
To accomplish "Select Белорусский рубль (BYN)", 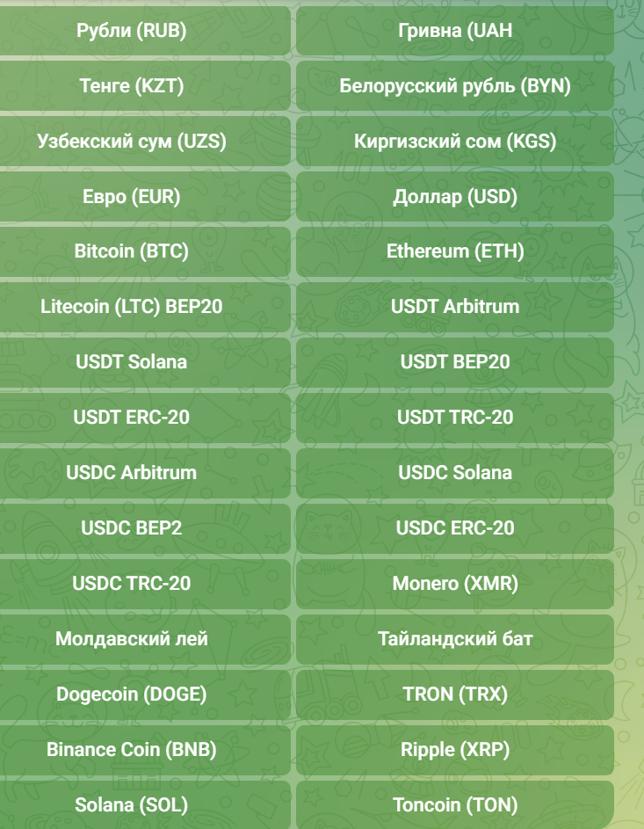I will pos(455,86).
